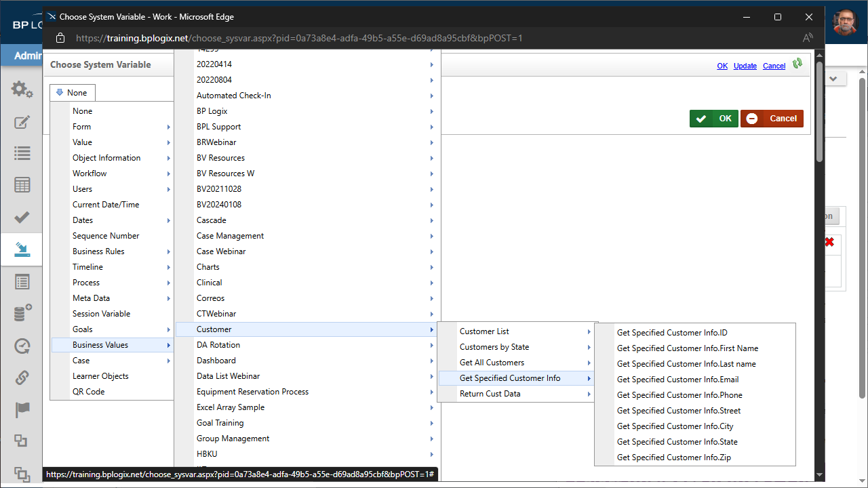Click the window's vertical scrollbar
Viewport: 868px width, 488px height.
tap(819, 112)
